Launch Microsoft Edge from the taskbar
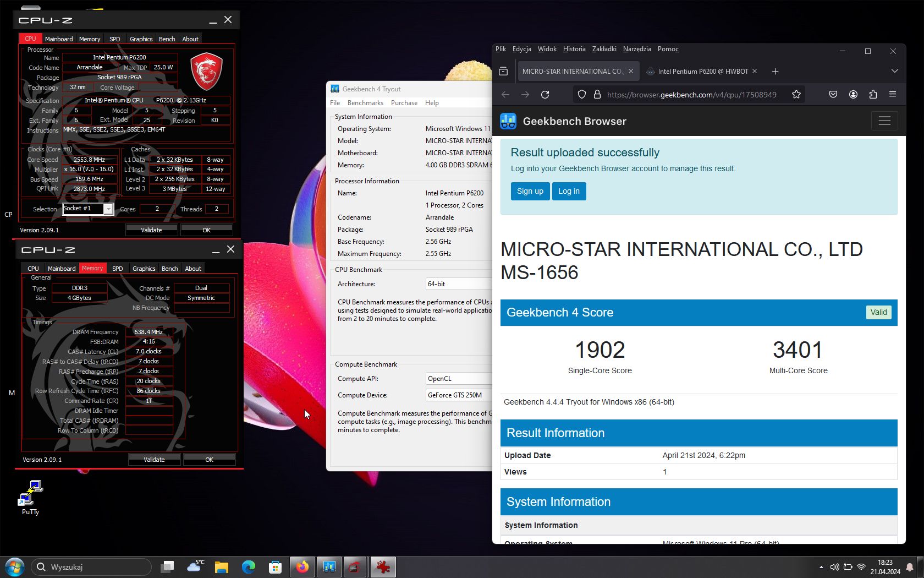924x578 pixels. (249, 567)
